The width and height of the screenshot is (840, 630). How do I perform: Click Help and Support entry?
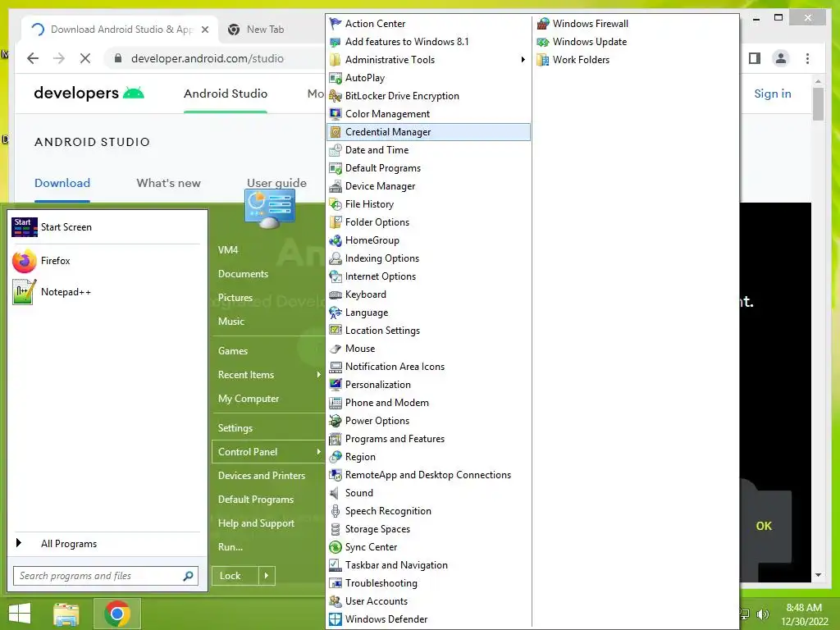click(x=256, y=523)
